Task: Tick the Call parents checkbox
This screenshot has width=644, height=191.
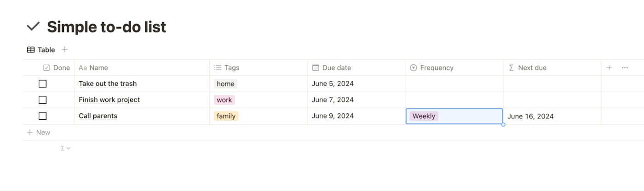Action: (x=42, y=116)
